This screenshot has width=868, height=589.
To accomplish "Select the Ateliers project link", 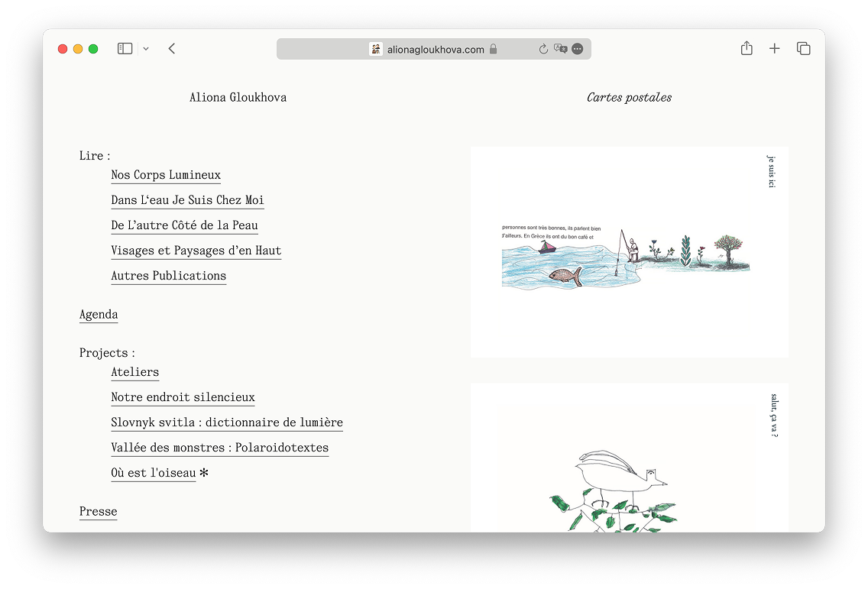I will [x=134, y=372].
